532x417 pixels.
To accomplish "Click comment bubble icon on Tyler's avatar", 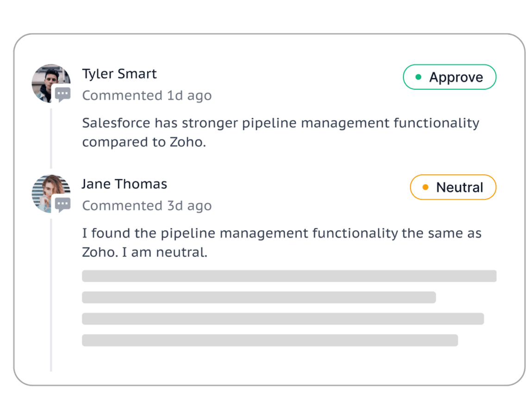I will point(63,95).
